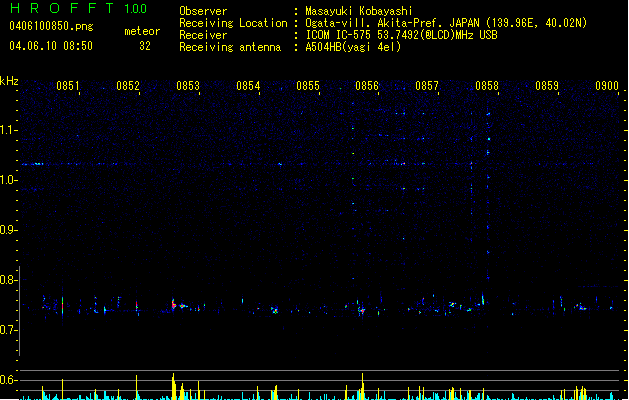The height and width of the screenshot is (400, 629).
Task: Click the Receiver label in the header
Action: 203,35
